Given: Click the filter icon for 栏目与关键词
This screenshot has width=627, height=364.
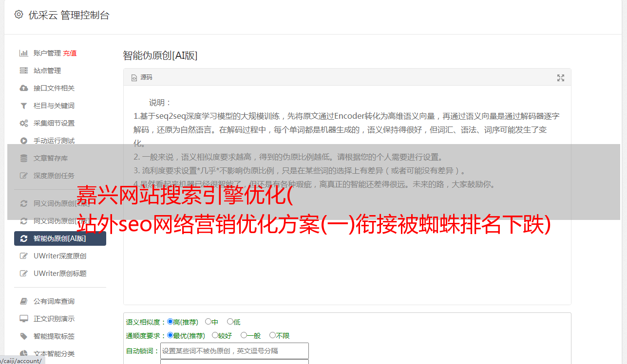Looking at the screenshot, I should [23, 106].
